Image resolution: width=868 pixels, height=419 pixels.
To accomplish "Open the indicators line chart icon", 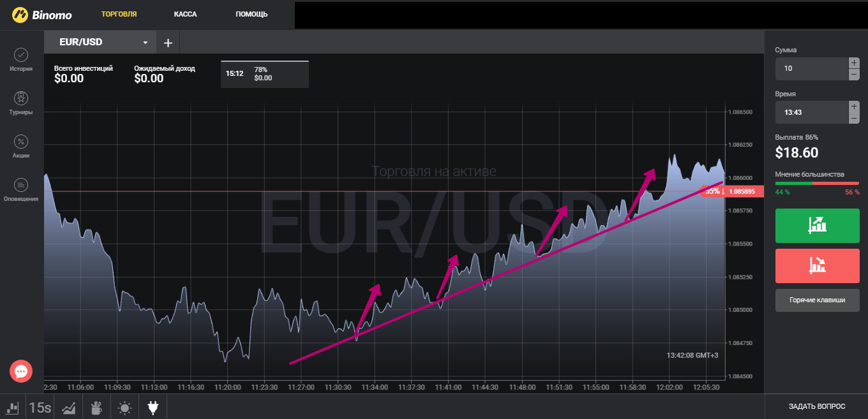I will click(x=68, y=407).
